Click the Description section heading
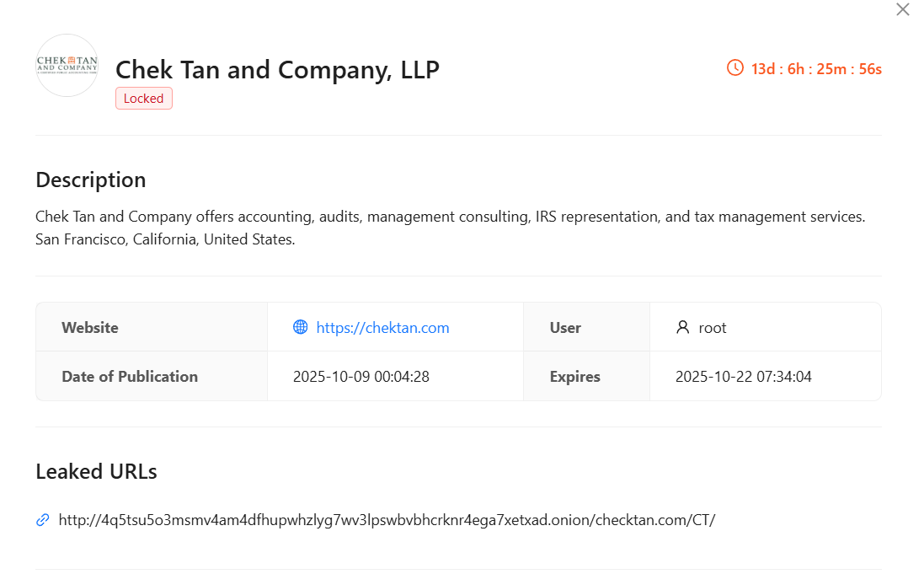924x574 pixels. click(x=90, y=180)
